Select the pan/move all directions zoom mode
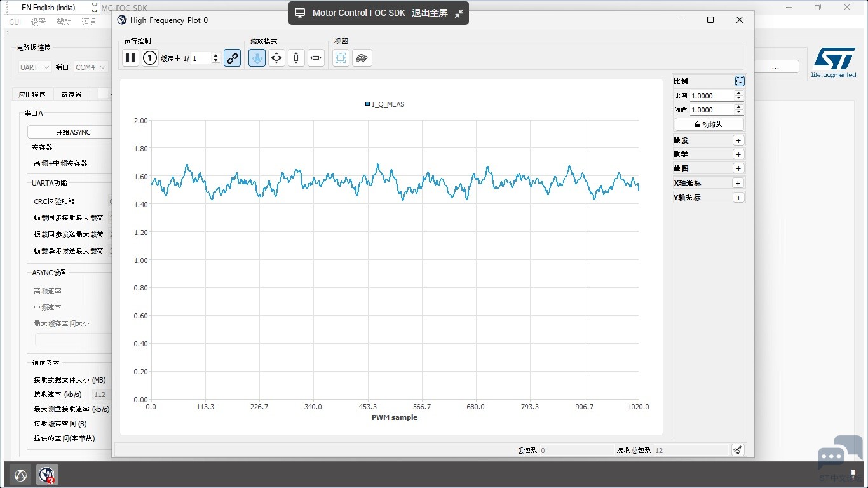This screenshot has height=488, width=868. tap(276, 58)
